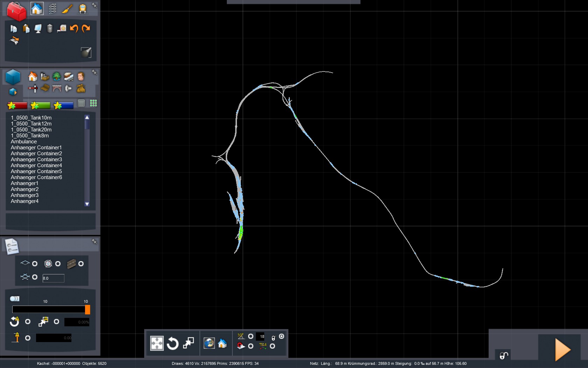Enable the auto height offset option
The width and height of the screenshot is (588, 368).
28,338
